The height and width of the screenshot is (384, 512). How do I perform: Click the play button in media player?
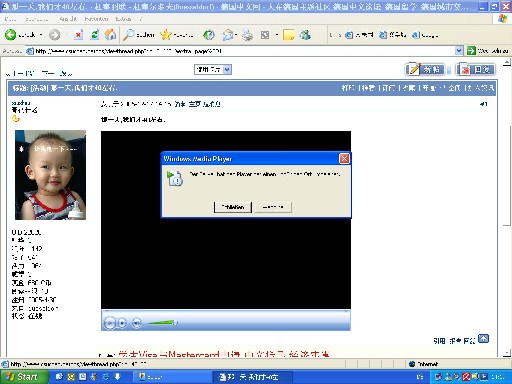[110, 323]
